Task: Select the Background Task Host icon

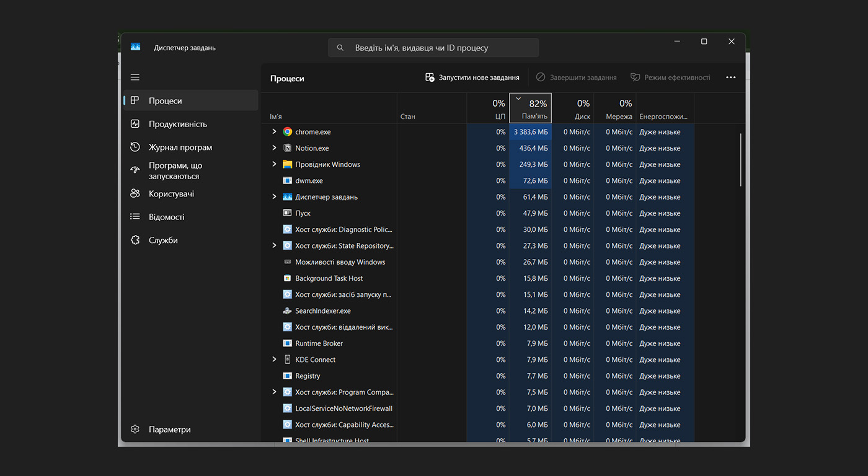Action: coord(287,278)
